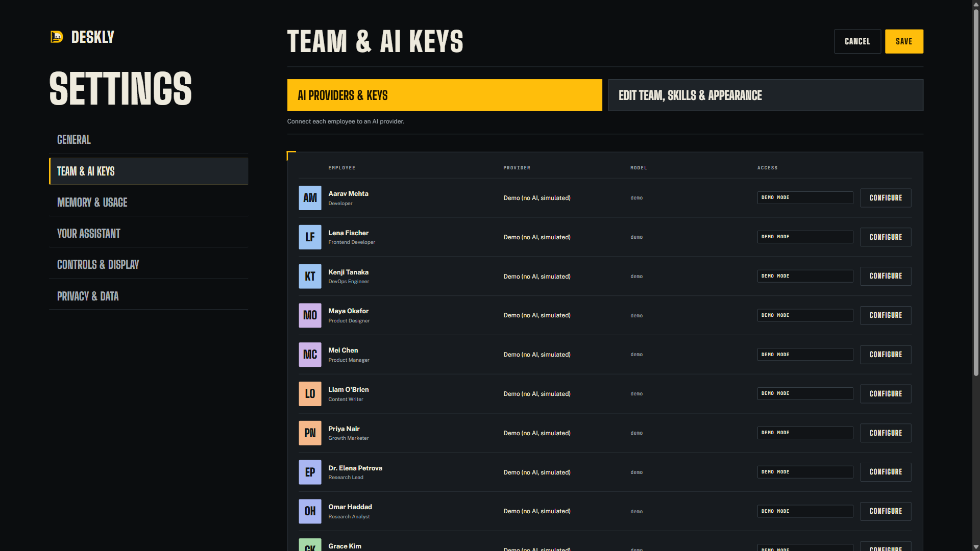Click Kenji Tanaka's KT avatar
This screenshot has width=980, height=551.
[x=310, y=276]
